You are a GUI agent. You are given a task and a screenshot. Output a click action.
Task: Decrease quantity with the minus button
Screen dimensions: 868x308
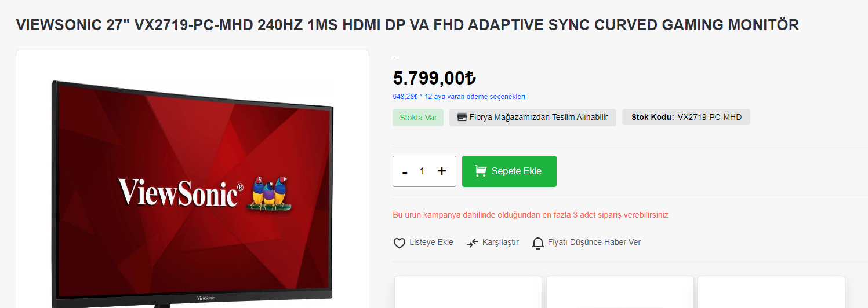click(x=405, y=172)
